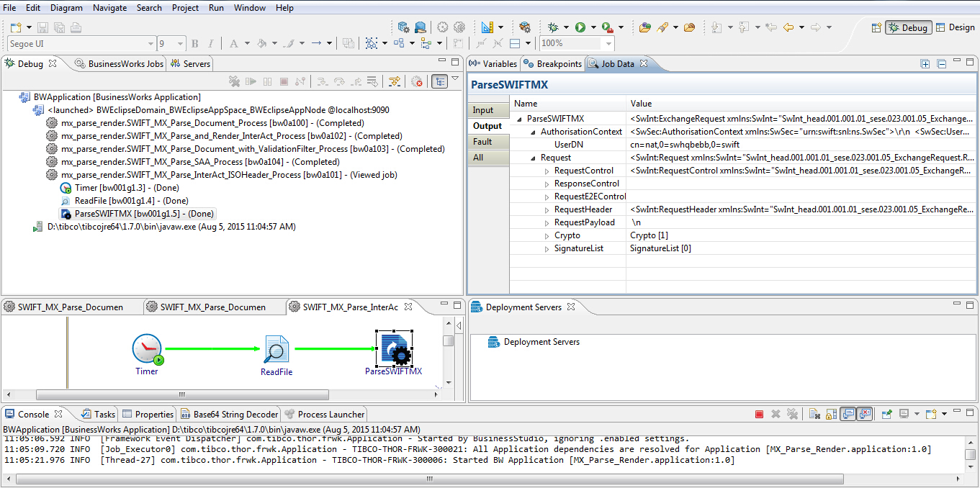Click the Open Perspective icon
The width and height of the screenshot is (980, 488).
[x=876, y=27]
